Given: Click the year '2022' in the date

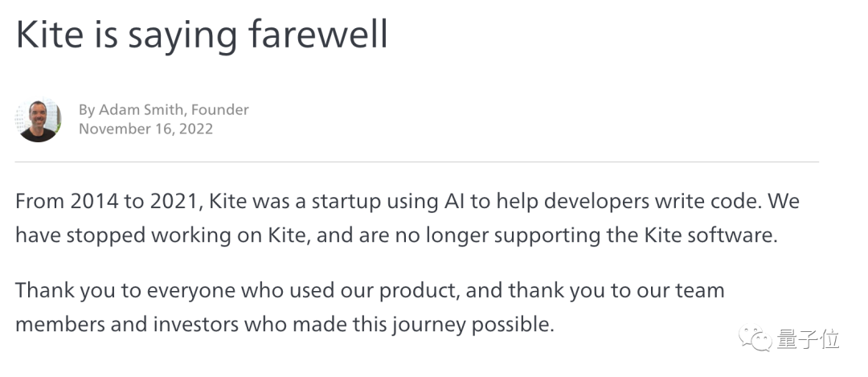Looking at the screenshot, I should 194,129.
